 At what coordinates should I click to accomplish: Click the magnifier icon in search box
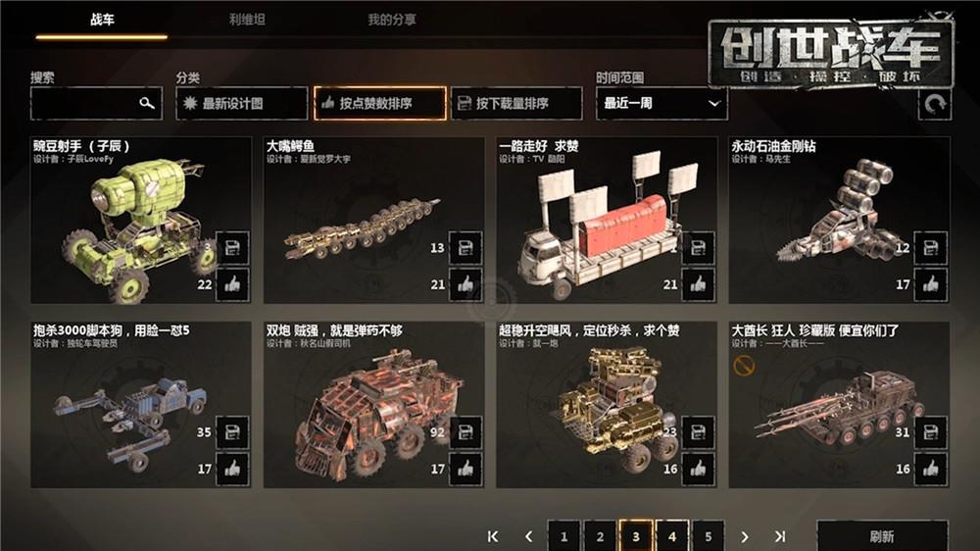147,103
